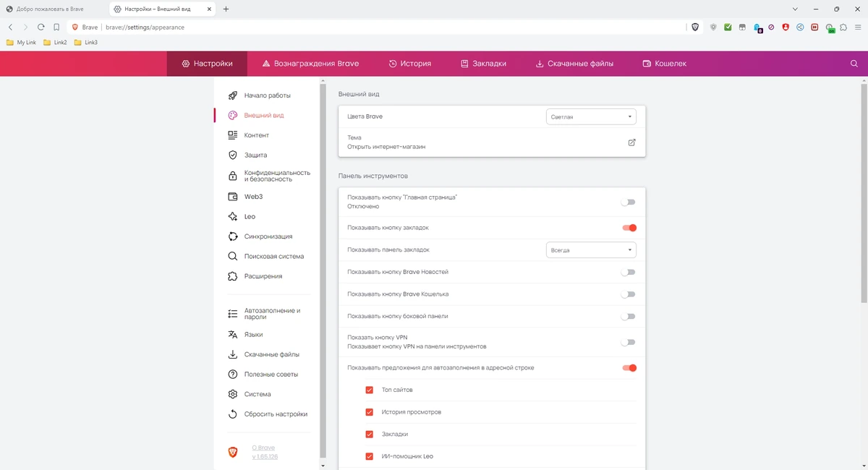Viewport: 868px width, 470px height.
Task: Click the tab search chevron in title bar
Action: (x=795, y=9)
